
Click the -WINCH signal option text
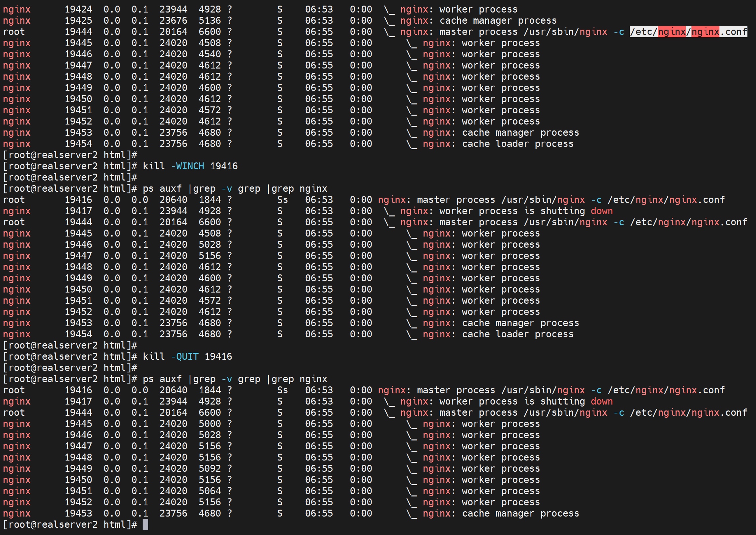pos(187,166)
